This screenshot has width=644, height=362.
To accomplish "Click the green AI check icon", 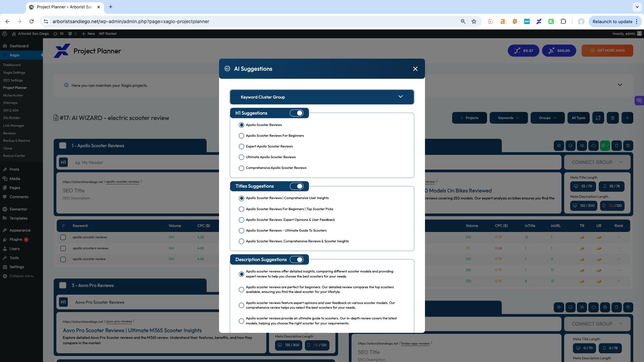I will [605, 145].
